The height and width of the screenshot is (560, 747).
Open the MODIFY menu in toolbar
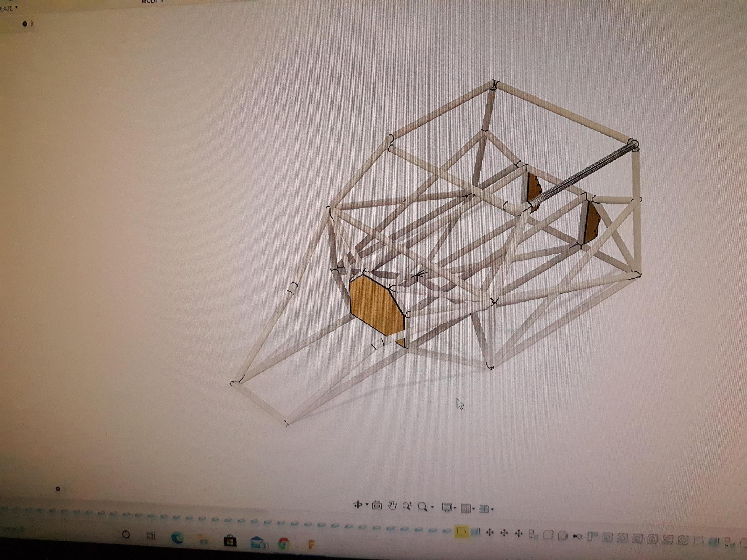tap(153, 2)
